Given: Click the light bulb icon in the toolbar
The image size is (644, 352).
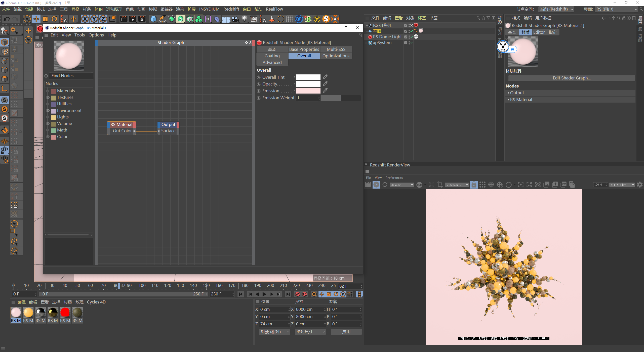Looking at the screenshot, I should [244, 19].
